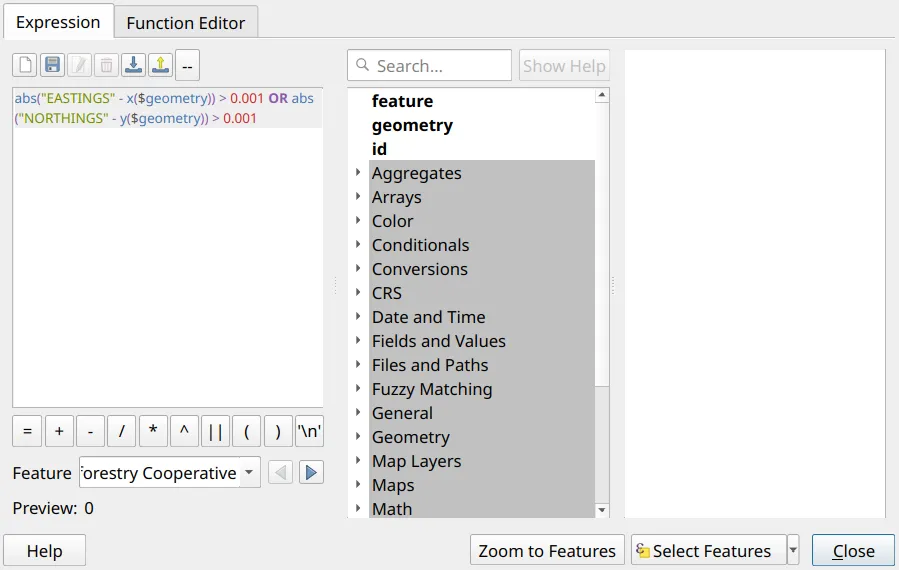Expand the Math group
The image size is (899, 570).
[358, 508]
